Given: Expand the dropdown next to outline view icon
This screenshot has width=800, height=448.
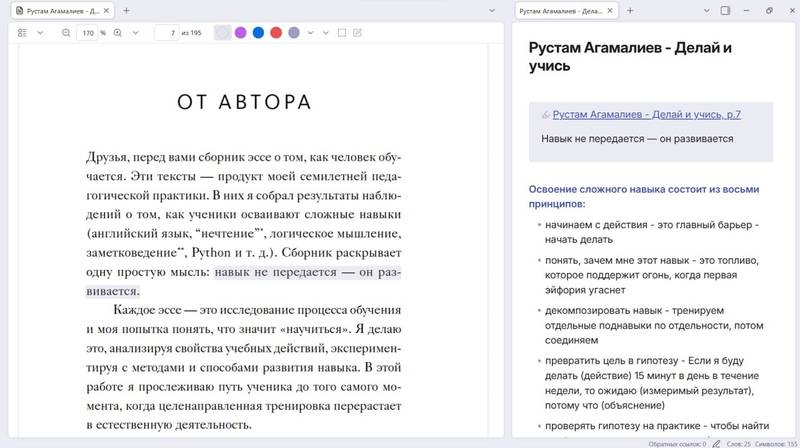Looking at the screenshot, I should point(40,33).
